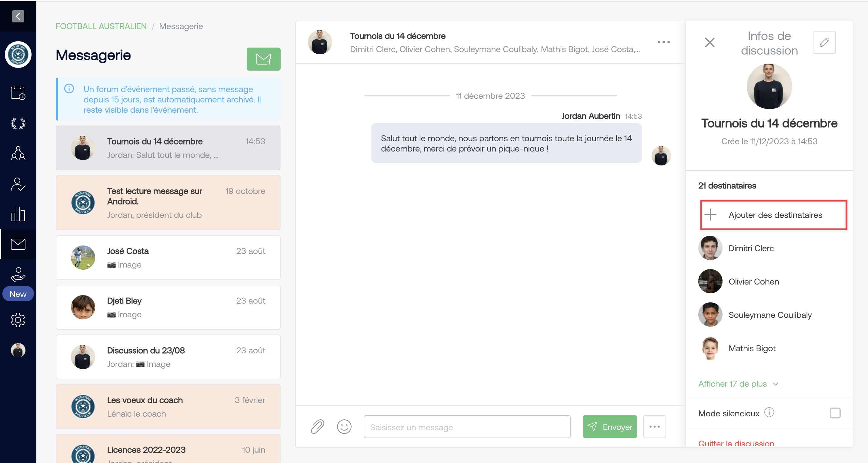Click the pencil edit discussion icon
The height and width of the screenshot is (463, 868).
pos(824,42)
